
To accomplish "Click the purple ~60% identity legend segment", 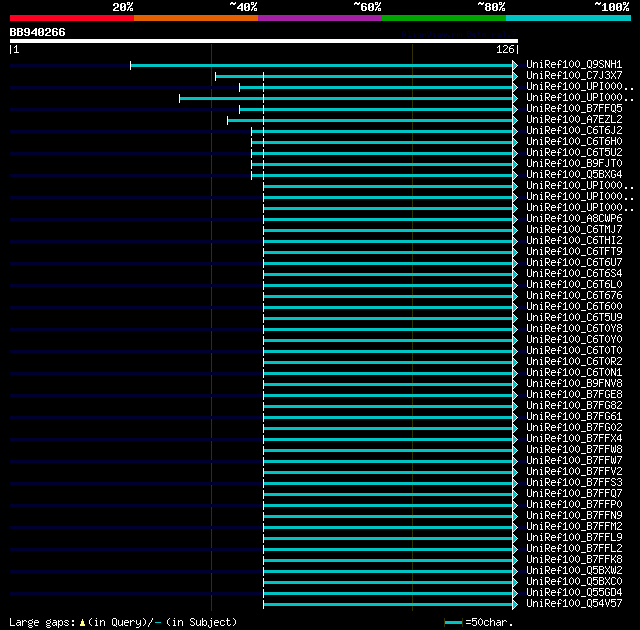I will [x=320, y=18].
